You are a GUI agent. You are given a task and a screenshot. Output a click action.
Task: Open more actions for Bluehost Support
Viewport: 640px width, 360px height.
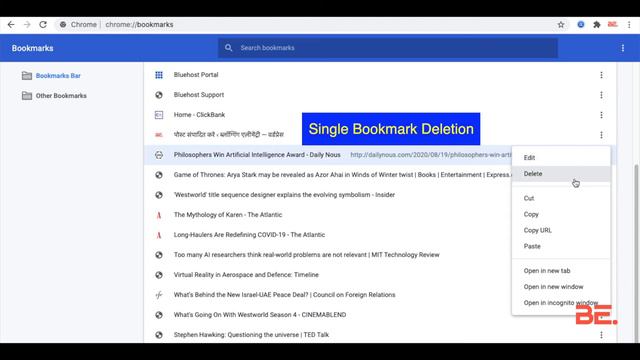(601, 95)
